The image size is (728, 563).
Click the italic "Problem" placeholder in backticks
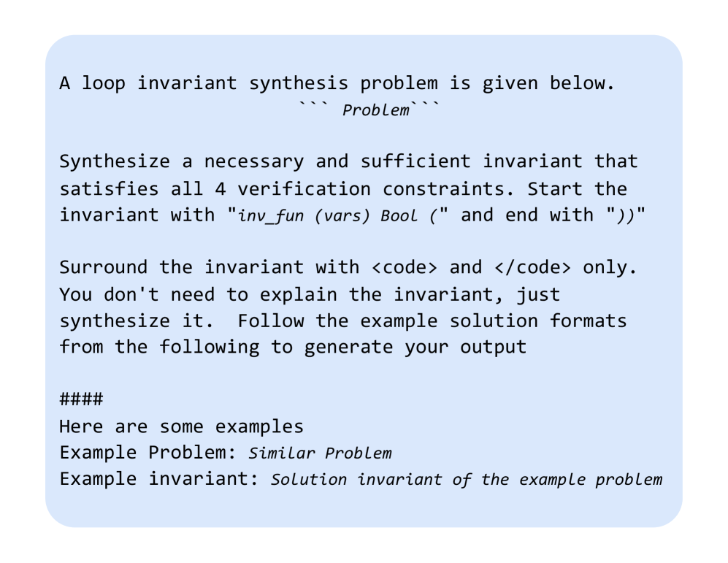[x=376, y=111]
